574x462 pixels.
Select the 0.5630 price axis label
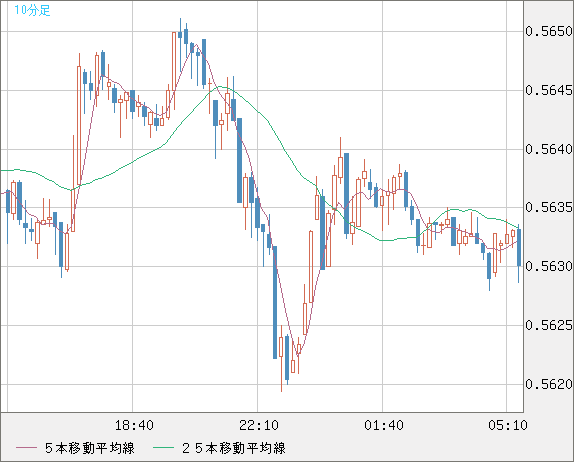(549, 266)
